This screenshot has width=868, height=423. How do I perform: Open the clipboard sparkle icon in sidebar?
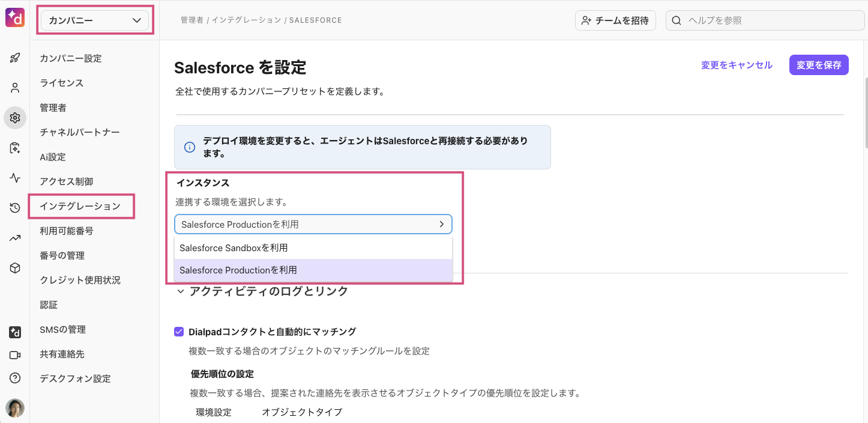(15, 148)
